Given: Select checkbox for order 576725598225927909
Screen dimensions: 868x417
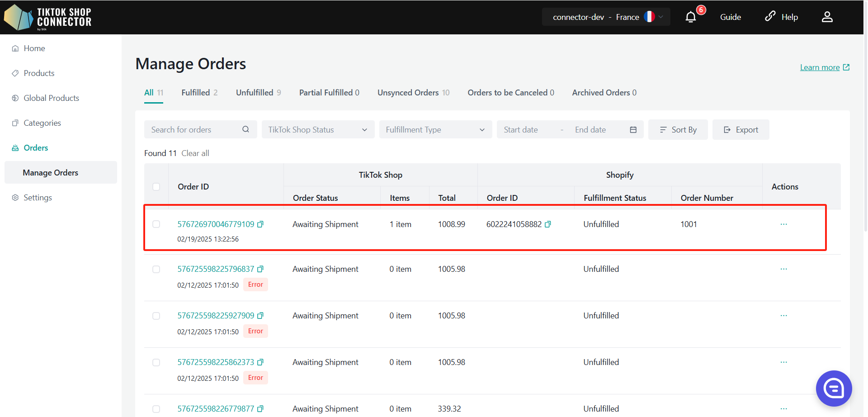Looking at the screenshot, I should (156, 316).
